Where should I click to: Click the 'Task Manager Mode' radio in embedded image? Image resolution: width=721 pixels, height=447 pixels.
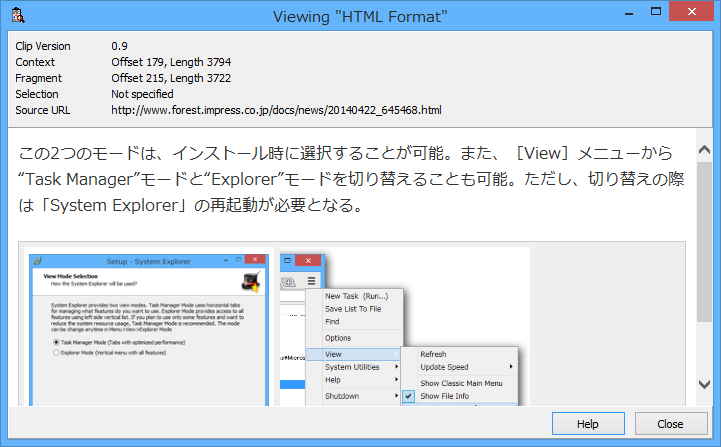(x=56, y=342)
